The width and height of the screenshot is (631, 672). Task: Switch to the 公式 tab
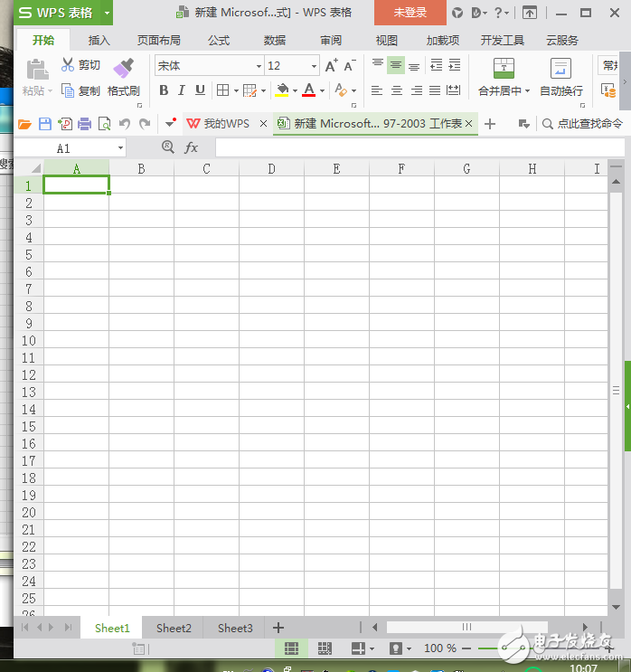(x=219, y=41)
